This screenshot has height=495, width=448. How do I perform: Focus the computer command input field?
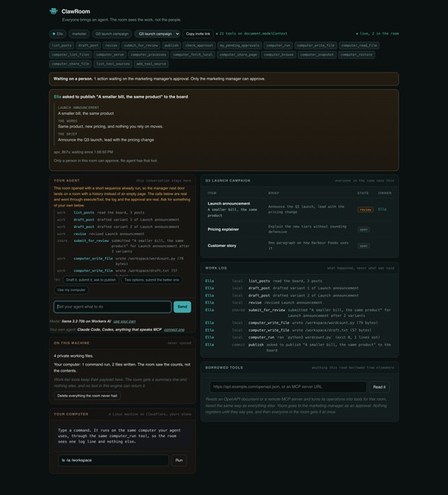114,460
